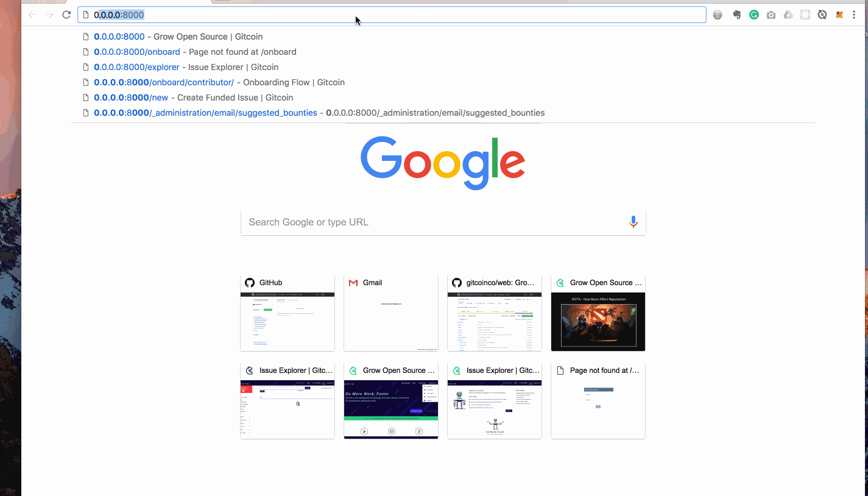868x496 pixels.
Task: Open the GitHub thumbnail preview
Action: (x=288, y=322)
